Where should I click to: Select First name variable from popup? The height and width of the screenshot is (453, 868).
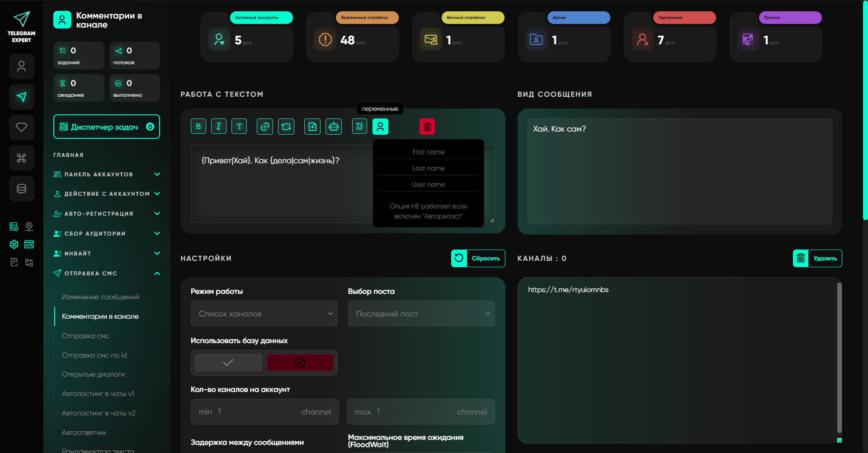[x=428, y=152]
